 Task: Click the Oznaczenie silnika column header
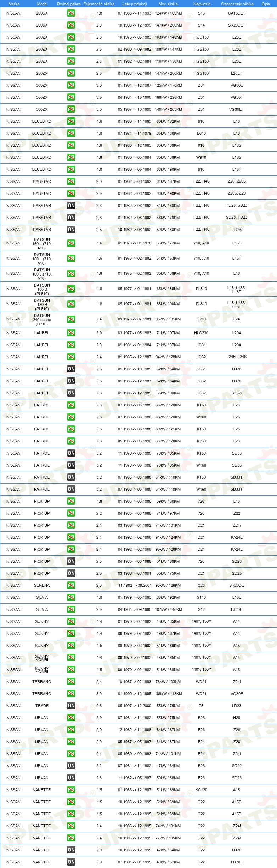click(237, 4)
